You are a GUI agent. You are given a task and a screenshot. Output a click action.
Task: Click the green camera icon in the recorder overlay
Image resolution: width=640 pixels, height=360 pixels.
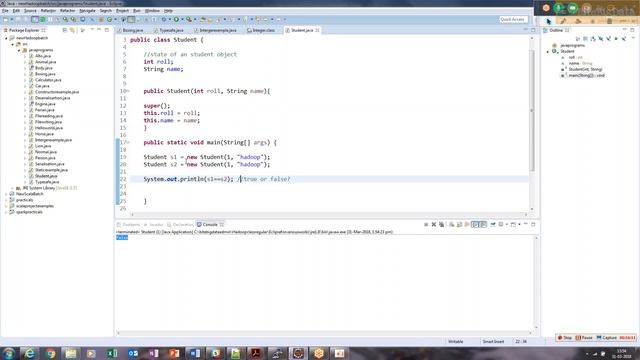(573, 8)
